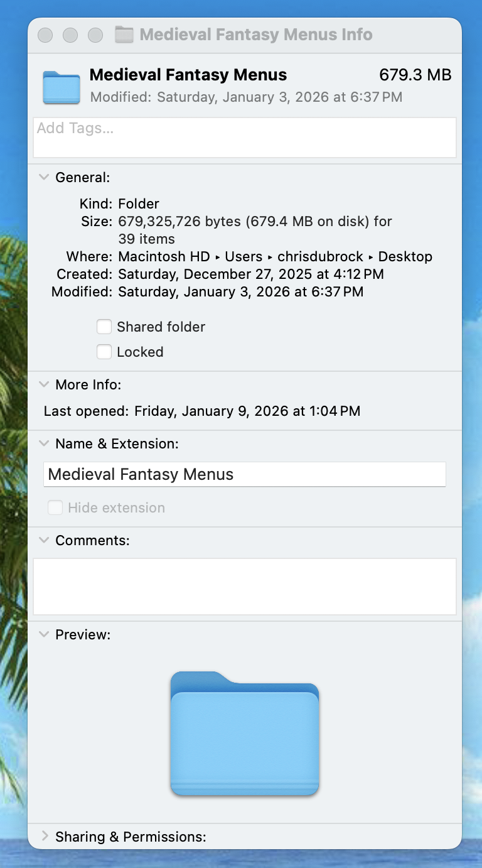Click inside the Comments text box
Screen dimensions: 482x868
[x=245, y=587]
